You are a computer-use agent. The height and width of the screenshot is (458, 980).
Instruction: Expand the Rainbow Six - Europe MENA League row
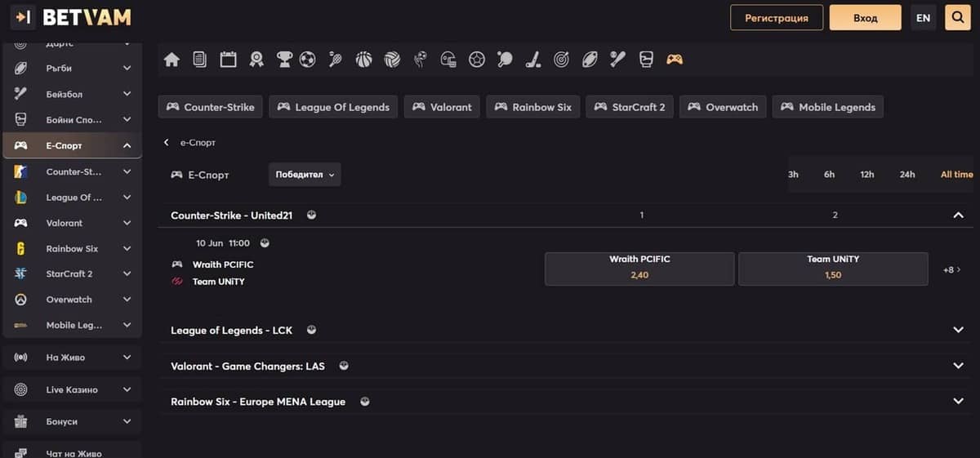pyautogui.click(x=958, y=401)
